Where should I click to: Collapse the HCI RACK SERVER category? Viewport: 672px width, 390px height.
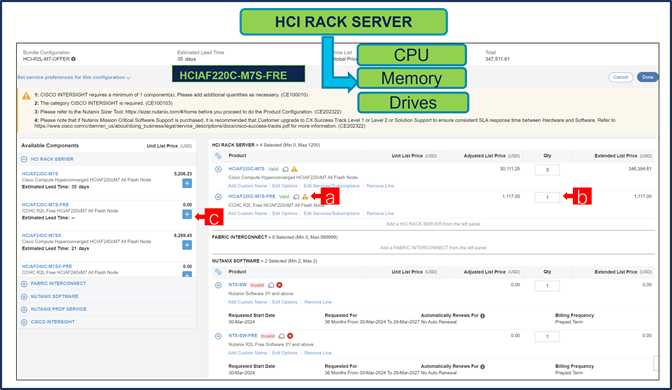[24, 159]
